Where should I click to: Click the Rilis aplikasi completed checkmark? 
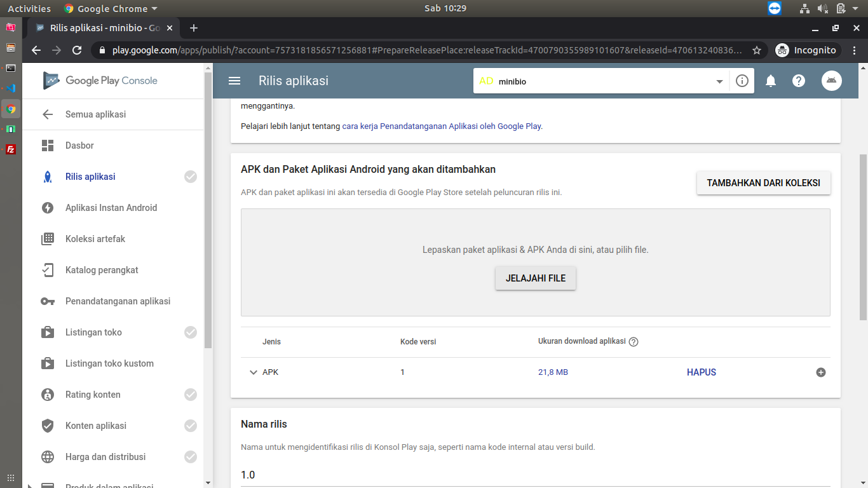191,177
